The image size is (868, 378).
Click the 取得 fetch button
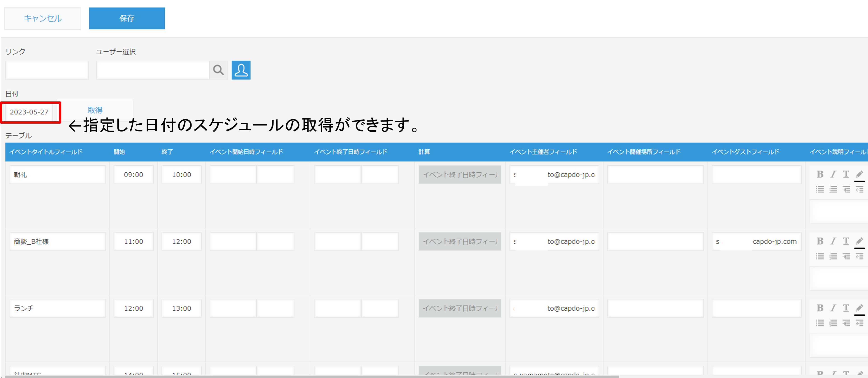tap(95, 110)
